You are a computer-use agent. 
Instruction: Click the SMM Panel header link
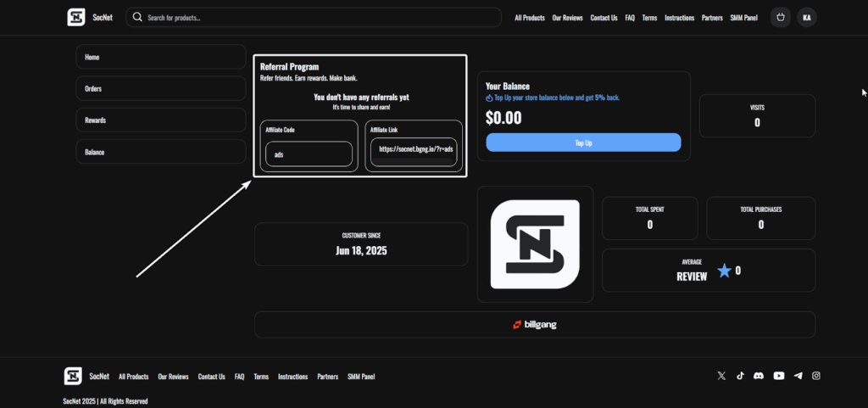[743, 18]
